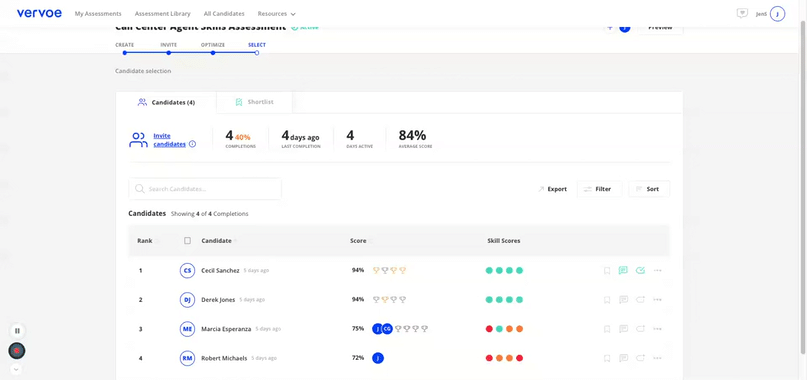Click the CS avatar for Cecil Sanchez

tap(187, 270)
